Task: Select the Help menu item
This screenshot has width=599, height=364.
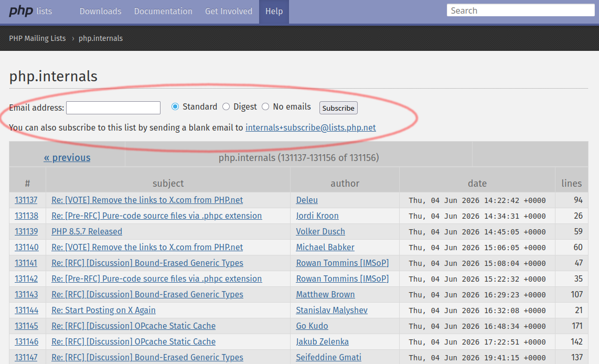Action: pyautogui.click(x=274, y=12)
